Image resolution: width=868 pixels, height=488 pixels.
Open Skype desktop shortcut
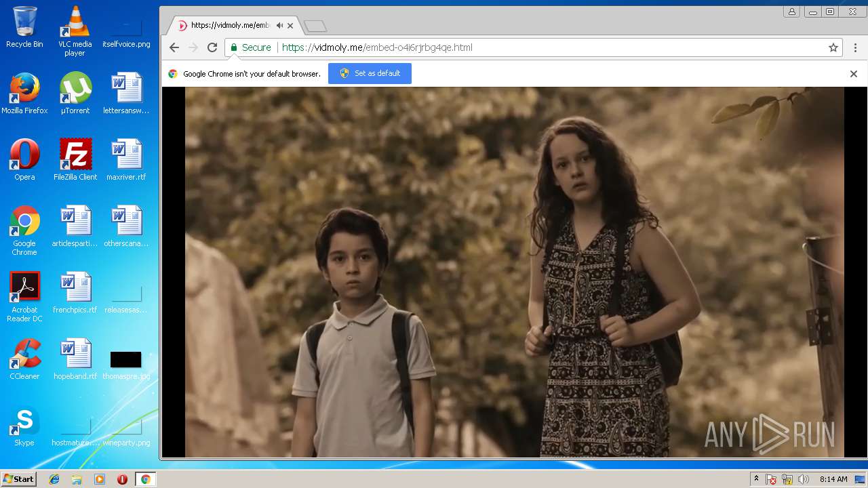pos(24,426)
